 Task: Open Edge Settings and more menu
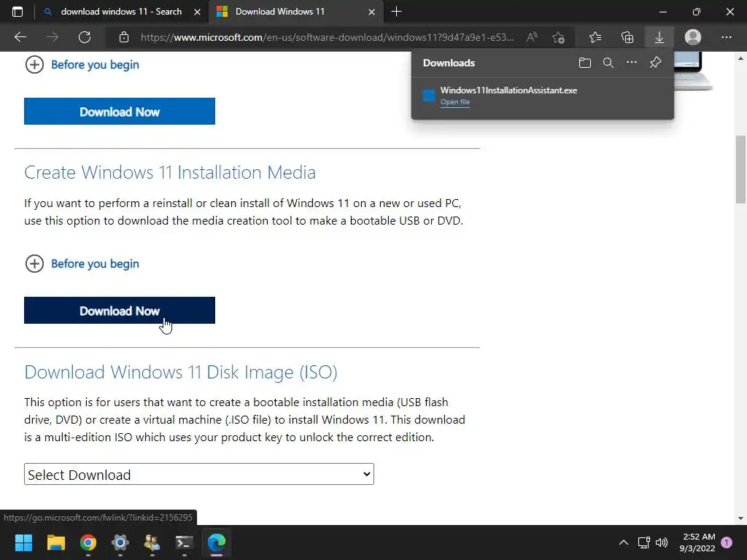click(726, 37)
